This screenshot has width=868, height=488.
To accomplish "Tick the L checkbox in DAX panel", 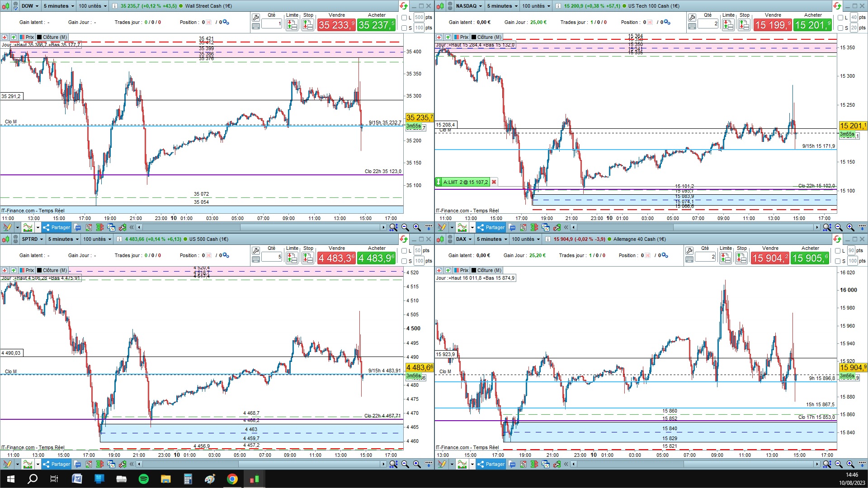I will tap(838, 251).
